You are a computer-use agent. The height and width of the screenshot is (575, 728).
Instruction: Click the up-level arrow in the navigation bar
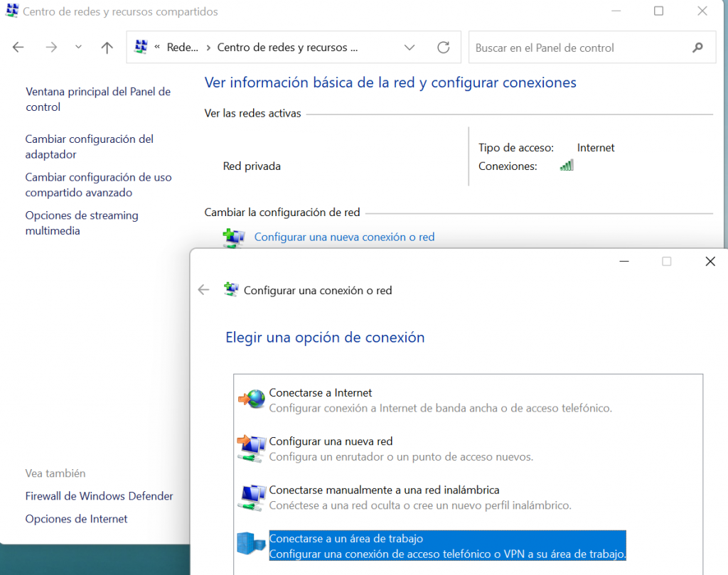pyautogui.click(x=107, y=48)
